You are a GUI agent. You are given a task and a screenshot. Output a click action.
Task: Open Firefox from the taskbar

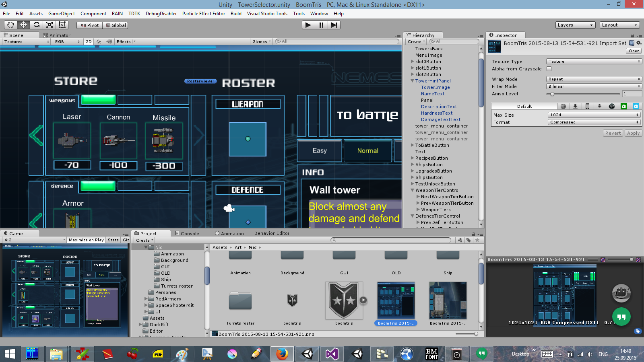[282, 354]
